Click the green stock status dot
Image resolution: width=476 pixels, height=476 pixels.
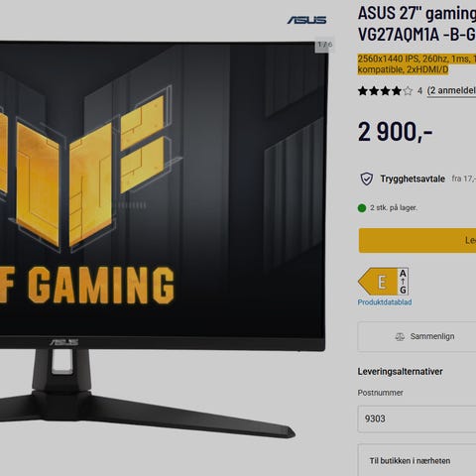point(362,208)
